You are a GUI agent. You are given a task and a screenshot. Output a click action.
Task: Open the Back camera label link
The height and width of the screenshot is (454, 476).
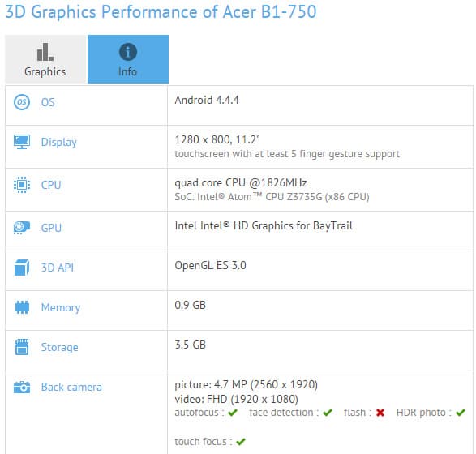71,387
